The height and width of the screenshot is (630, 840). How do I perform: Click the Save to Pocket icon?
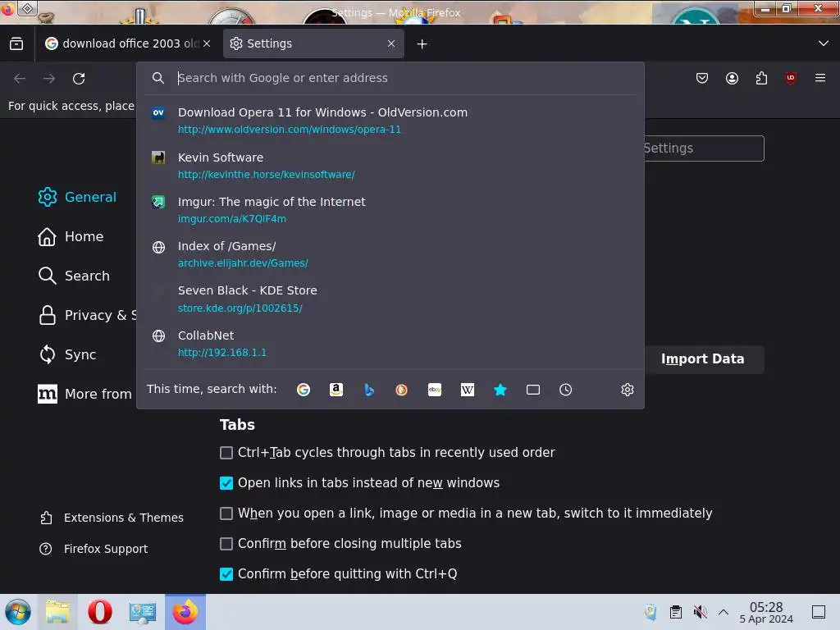(x=702, y=78)
